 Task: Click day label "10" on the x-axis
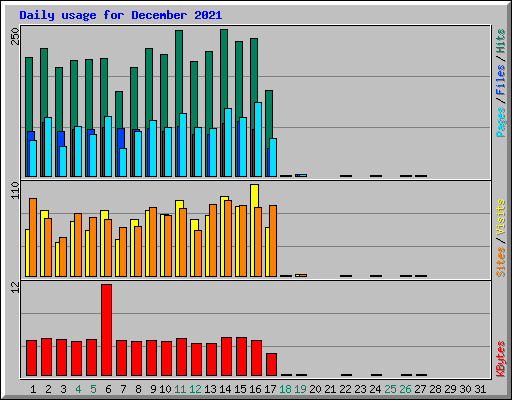coord(165,389)
